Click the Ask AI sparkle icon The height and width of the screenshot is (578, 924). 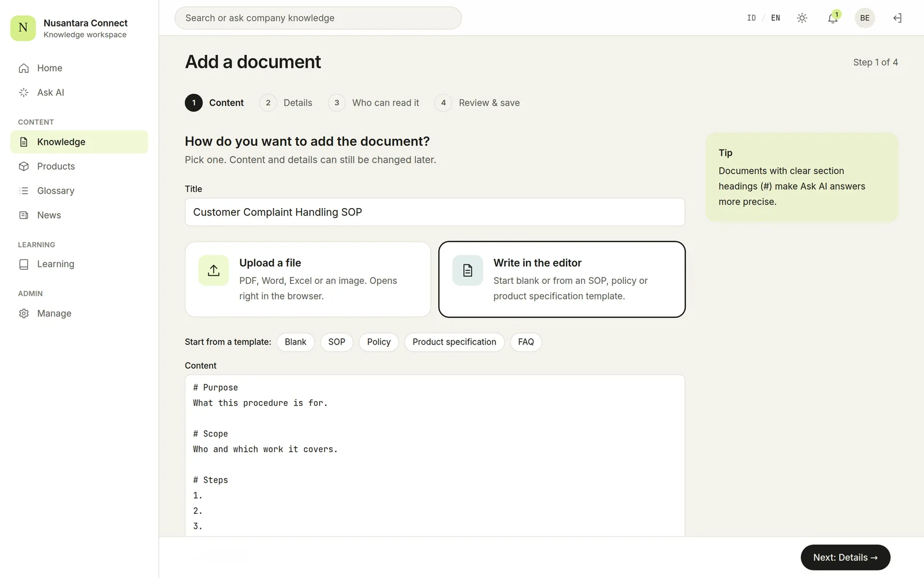[24, 92]
